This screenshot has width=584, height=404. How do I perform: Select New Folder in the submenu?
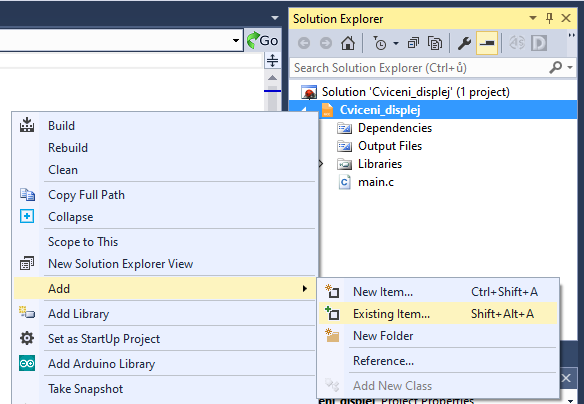pyautogui.click(x=383, y=335)
